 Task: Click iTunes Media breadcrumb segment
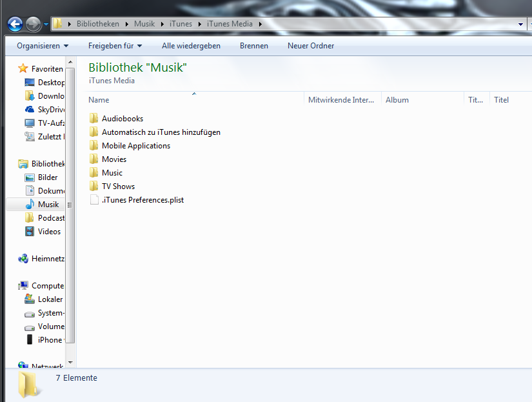click(230, 24)
